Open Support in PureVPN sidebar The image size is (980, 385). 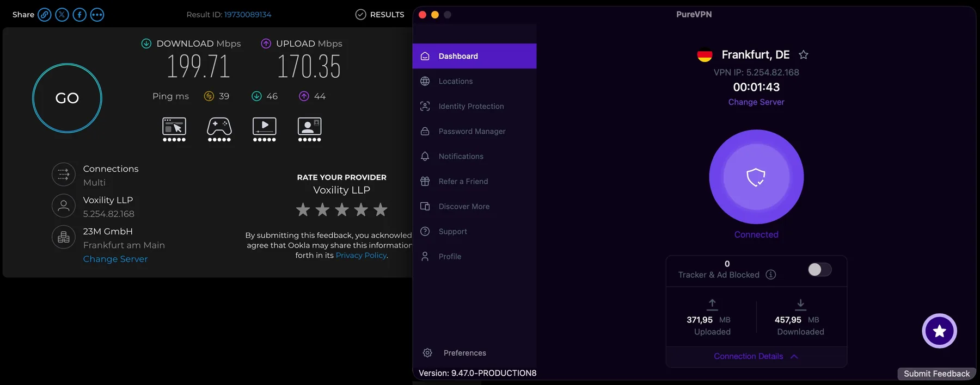pyautogui.click(x=474, y=231)
